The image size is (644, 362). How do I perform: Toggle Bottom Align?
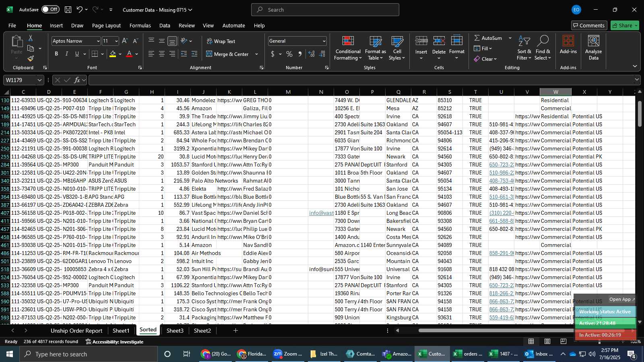(172, 41)
